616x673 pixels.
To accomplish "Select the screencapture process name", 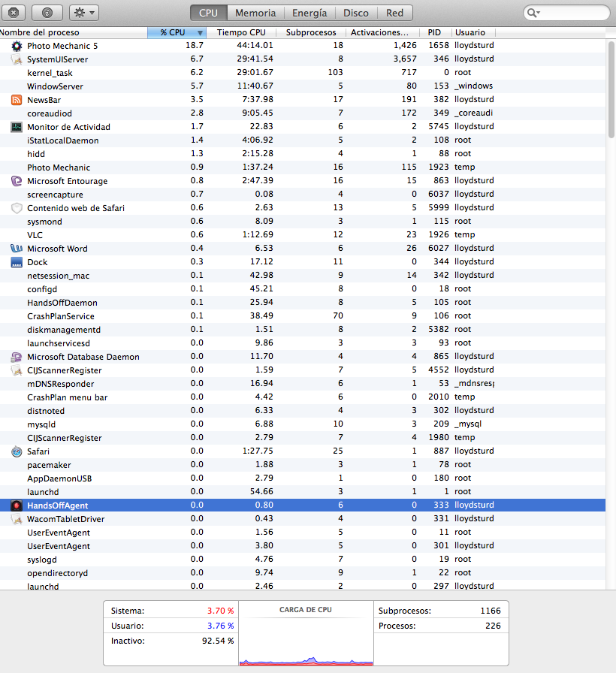I will pos(55,195).
